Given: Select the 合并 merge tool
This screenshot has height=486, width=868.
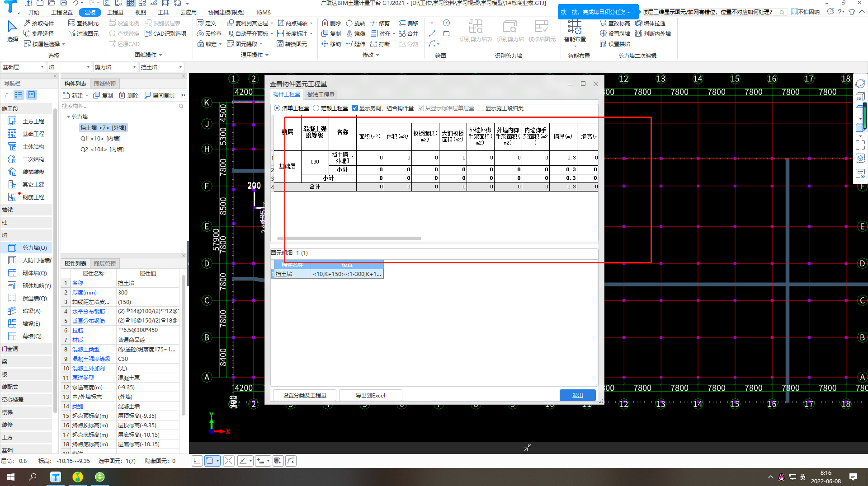Looking at the screenshot, I should [409, 33].
